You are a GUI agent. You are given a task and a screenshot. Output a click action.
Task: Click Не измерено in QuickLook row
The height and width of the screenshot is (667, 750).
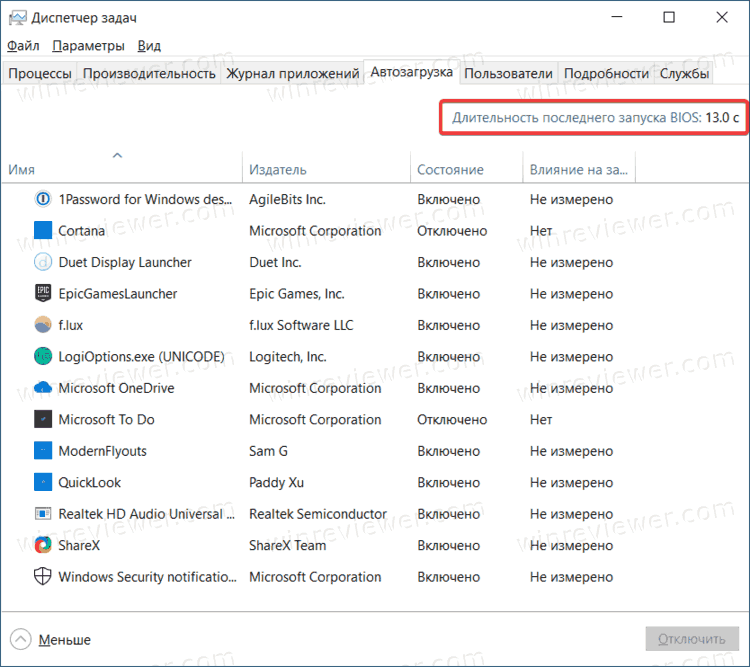point(571,482)
